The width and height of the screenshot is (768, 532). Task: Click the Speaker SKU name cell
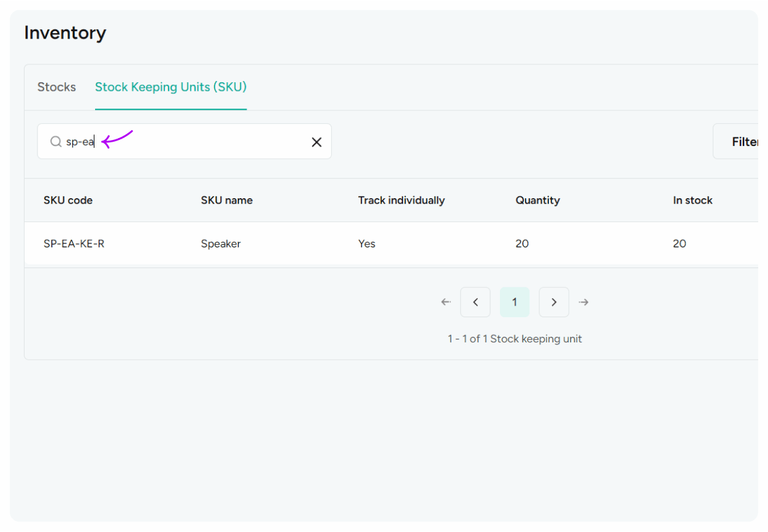coord(221,244)
